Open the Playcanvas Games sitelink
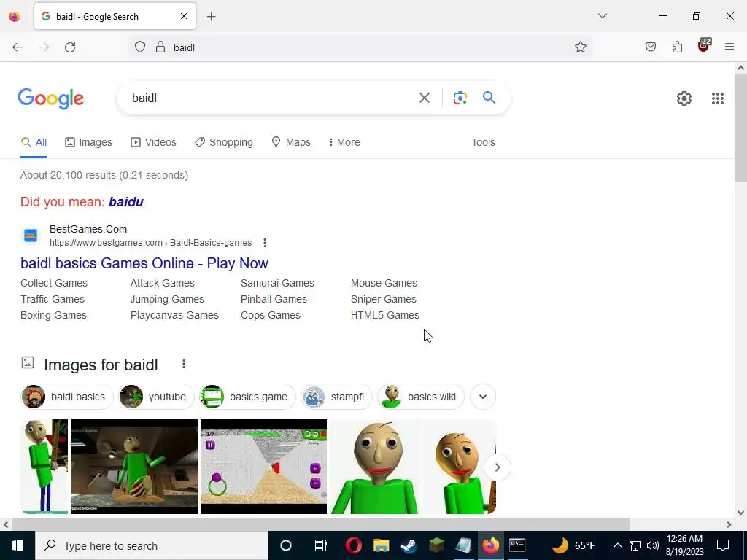This screenshot has height=560, width=747. (174, 315)
